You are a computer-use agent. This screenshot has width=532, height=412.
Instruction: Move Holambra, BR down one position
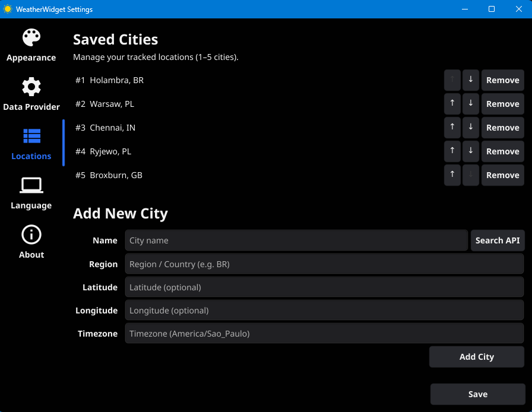click(x=471, y=80)
